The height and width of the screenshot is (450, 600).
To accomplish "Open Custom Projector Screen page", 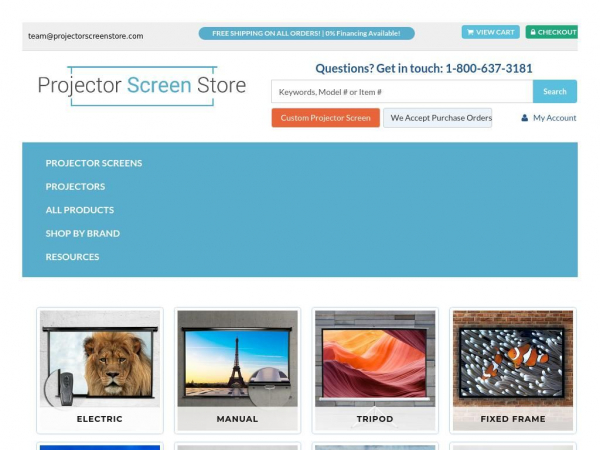I will [x=326, y=118].
